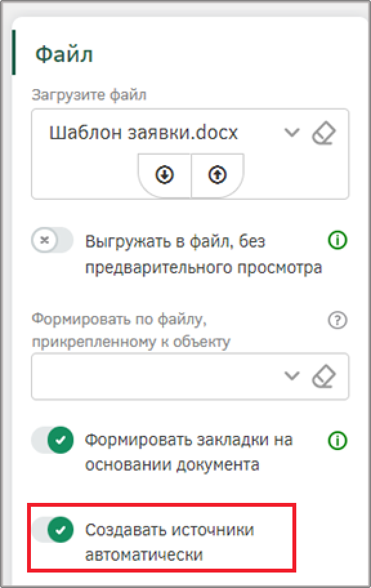This screenshot has width=371, height=588.
Task: Click the Выгружать в файл, без предварительного просмотра text
Action: [204, 254]
